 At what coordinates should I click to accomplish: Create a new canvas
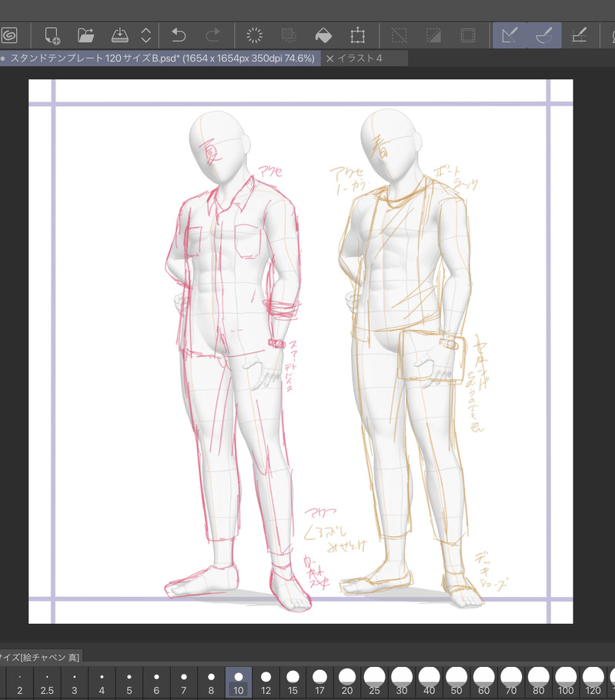[x=52, y=35]
